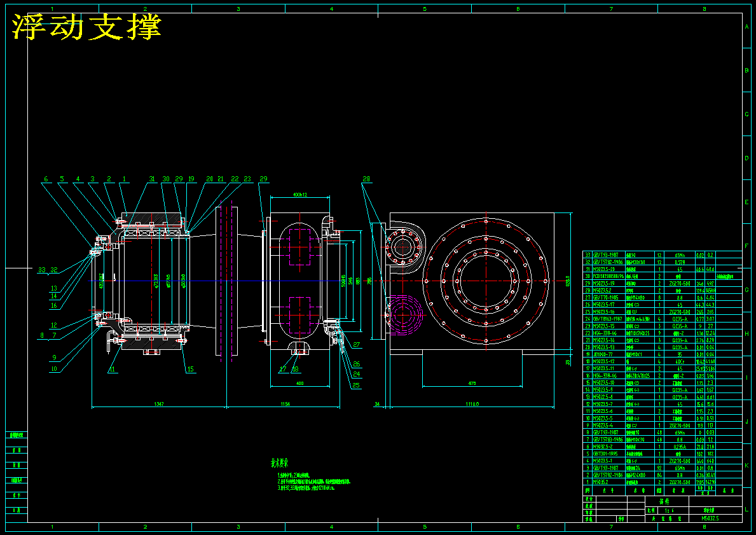Click part callout 28 above the end view

coord(366,179)
